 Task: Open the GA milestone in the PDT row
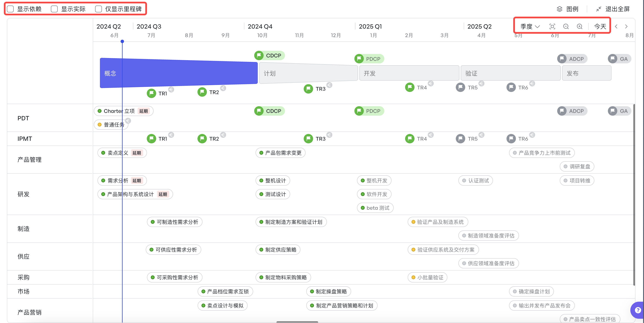click(x=619, y=111)
